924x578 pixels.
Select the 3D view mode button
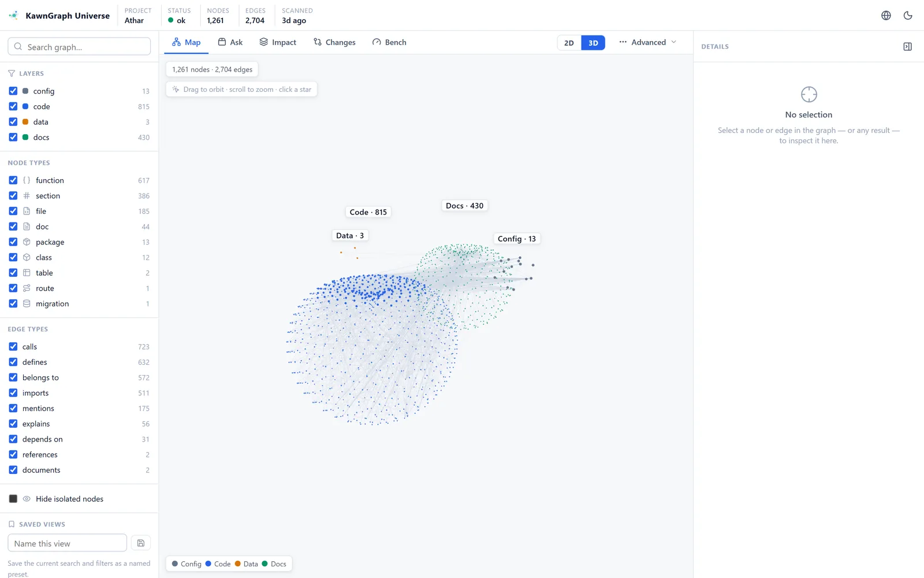pos(593,43)
